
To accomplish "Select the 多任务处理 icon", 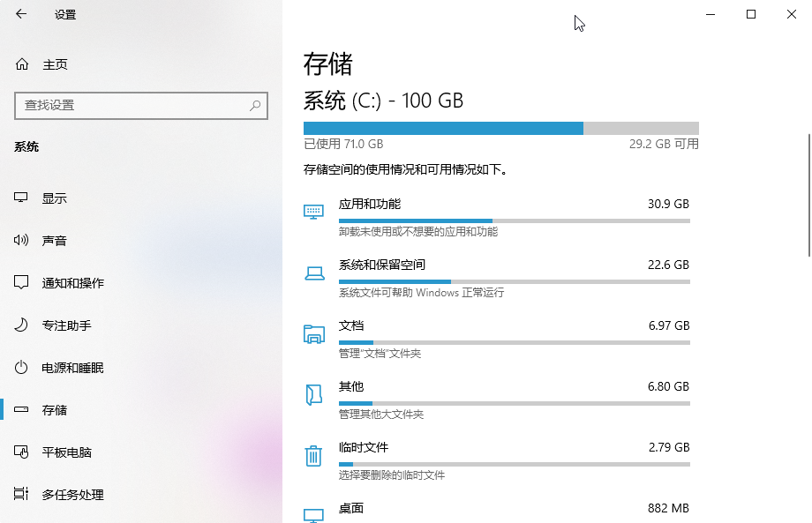I will point(20,494).
